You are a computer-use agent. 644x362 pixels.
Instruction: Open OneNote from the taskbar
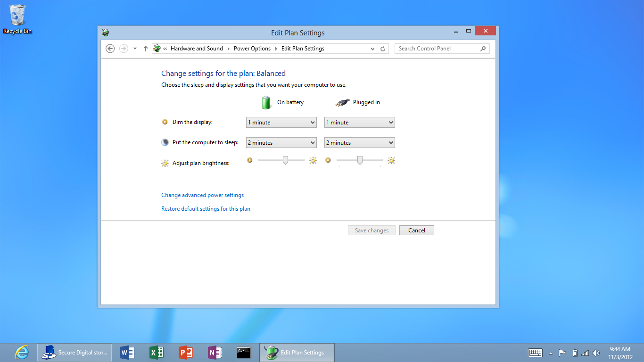(x=215, y=352)
